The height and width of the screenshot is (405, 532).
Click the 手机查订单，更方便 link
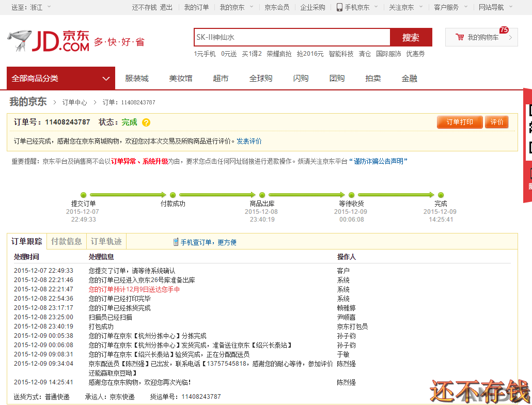pyautogui.click(x=208, y=242)
